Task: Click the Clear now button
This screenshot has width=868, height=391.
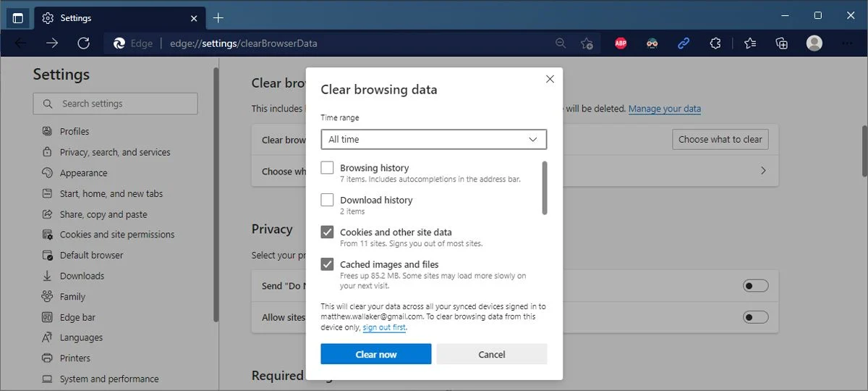Action: tap(376, 354)
